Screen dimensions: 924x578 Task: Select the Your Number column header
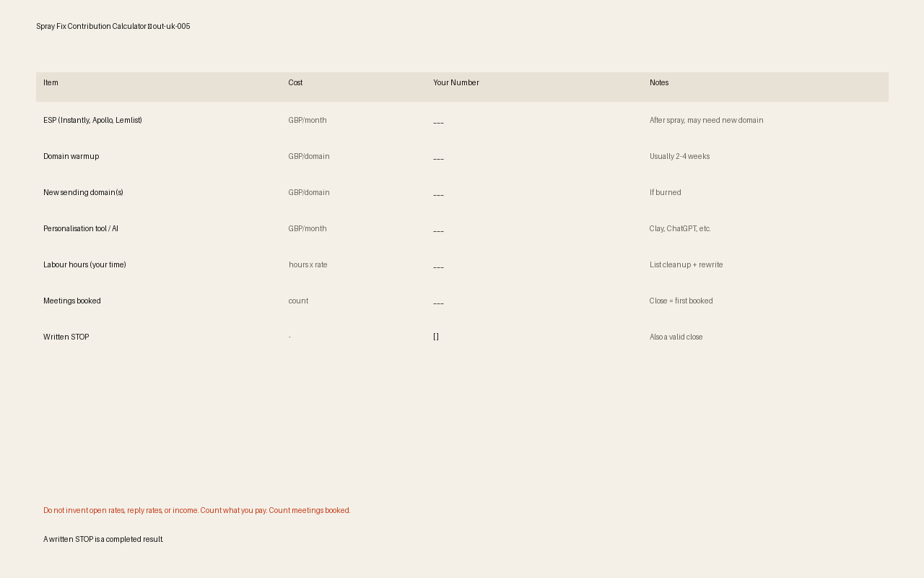coord(456,83)
